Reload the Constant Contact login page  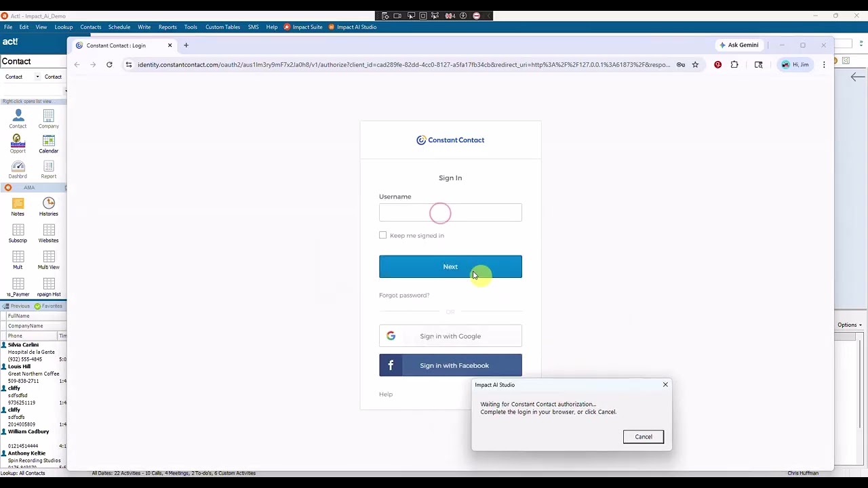pyautogui.click(x=109, y=64)
